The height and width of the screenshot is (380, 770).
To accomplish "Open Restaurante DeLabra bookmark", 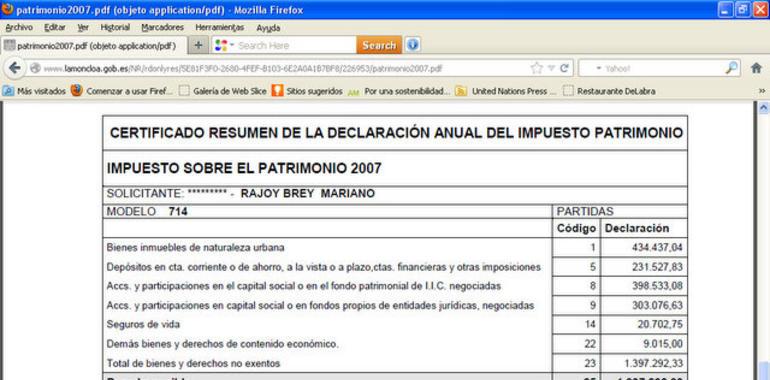I will click(609, 91).
